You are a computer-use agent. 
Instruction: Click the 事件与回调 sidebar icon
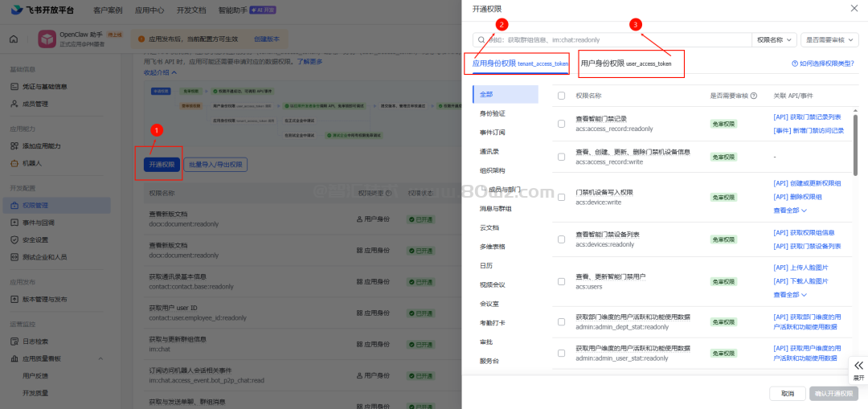point(14,223)
